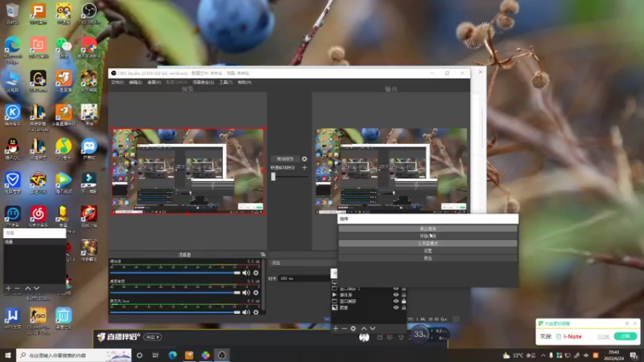Click the recording button in controls
This screenshot has height=362, width=644.
(x=427, y=236)
